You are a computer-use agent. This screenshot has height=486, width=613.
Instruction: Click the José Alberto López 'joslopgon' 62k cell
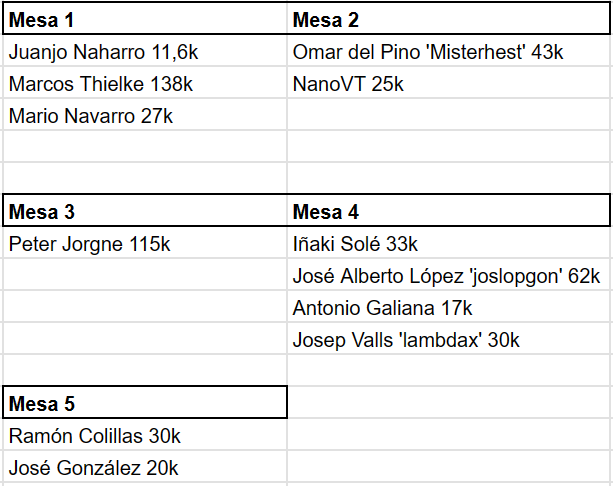click(449, 276)
